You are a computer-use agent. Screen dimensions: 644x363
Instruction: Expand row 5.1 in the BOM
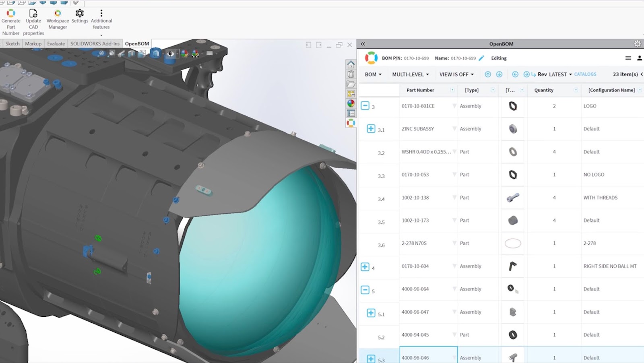[371, 313]
